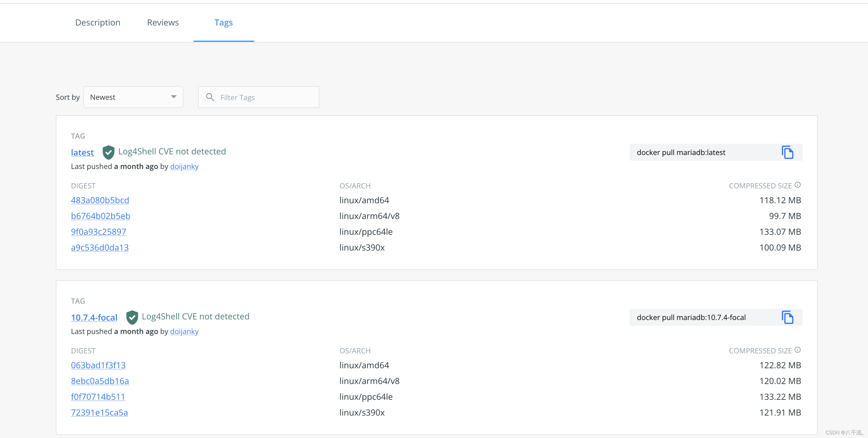Click the search magnifier in Filter Tags

click(210, 97)
